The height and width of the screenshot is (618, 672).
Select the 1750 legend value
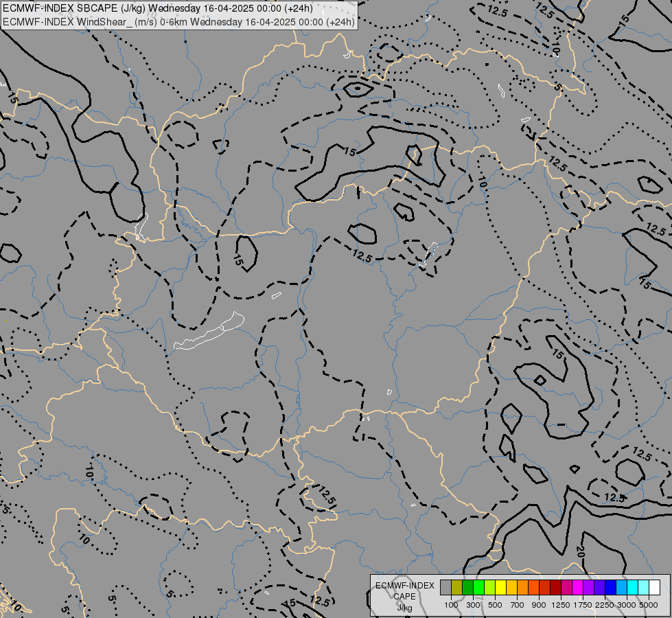583,605
